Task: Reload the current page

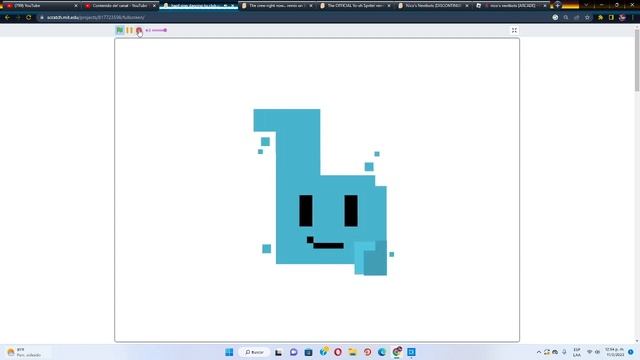Action: [x=29, y=18]
